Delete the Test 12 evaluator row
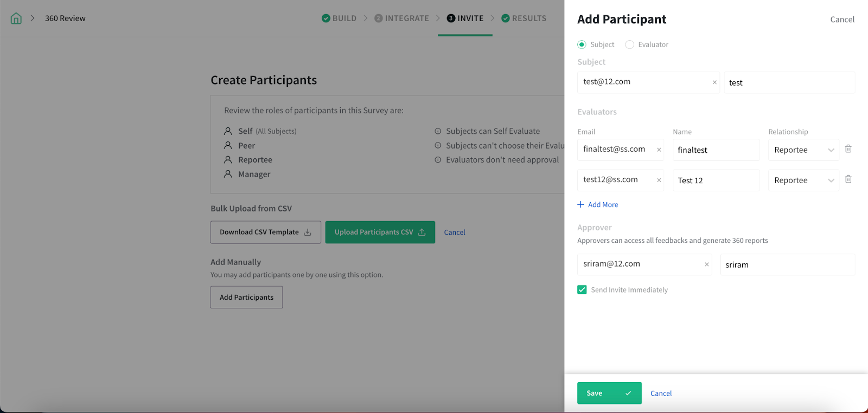The image size is (868, 413). (x=848, y=179)
